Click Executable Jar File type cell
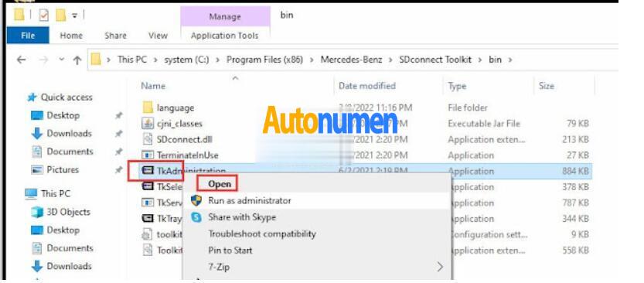 tap(484, 124)
